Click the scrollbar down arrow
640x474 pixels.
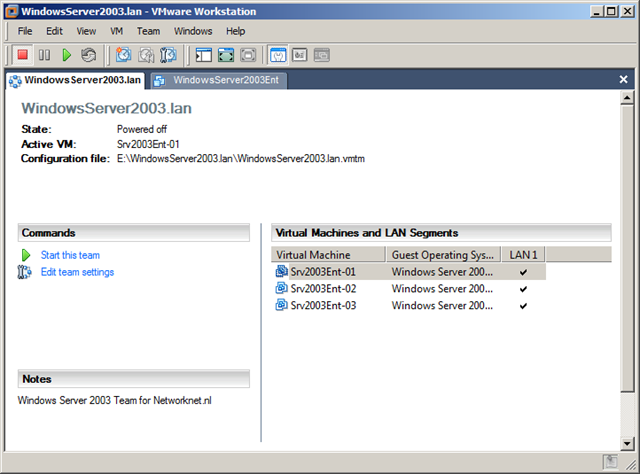coord(627,443)
